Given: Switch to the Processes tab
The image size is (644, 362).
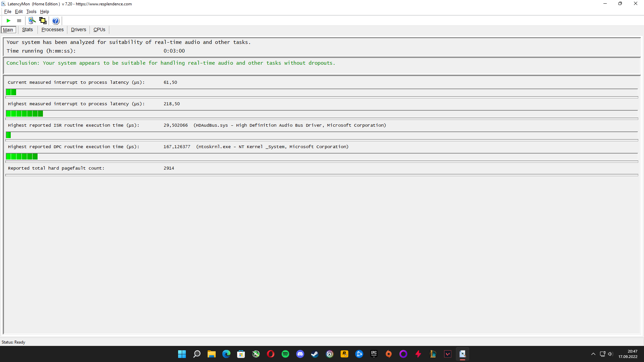Looking at the screenshot, I should click(x=52, y=29).
